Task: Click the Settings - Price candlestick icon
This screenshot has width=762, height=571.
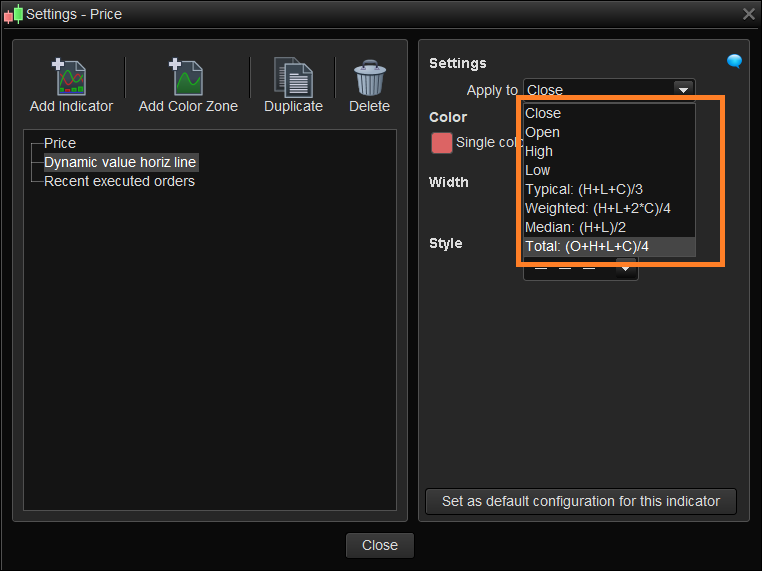Action: pyautogui.click(x=14, y=14)
